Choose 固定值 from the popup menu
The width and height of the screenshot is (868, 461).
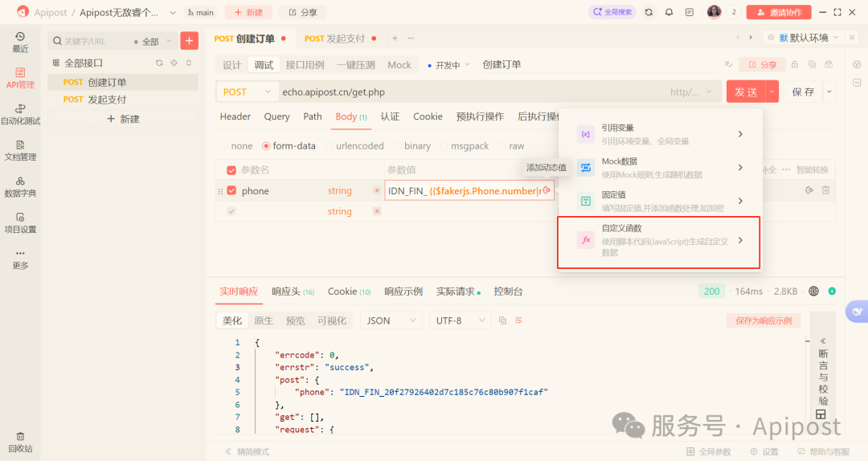(x=659, y=201)
